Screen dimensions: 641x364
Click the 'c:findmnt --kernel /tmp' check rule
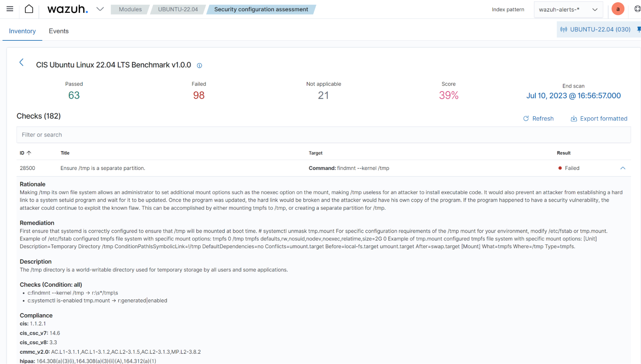point(73,293)
